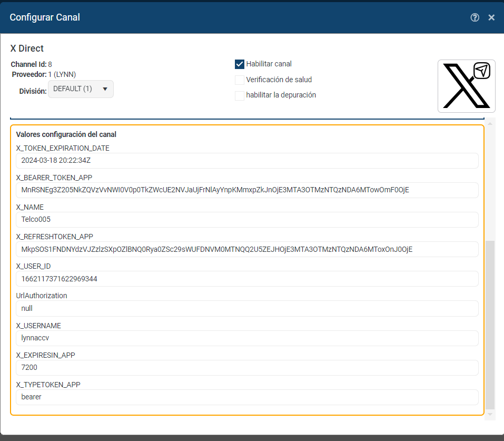
Task: Click the X Direct channel logo
Action: pyautogui.click(x=466, y=86)
